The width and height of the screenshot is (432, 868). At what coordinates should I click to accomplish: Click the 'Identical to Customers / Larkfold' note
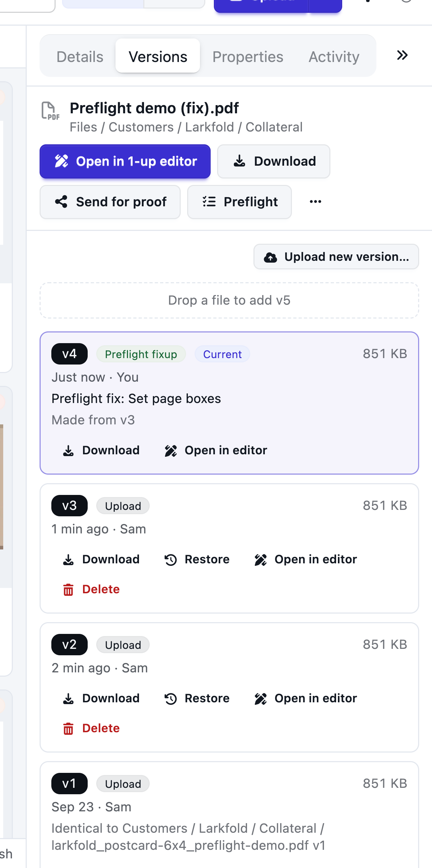[189, 837]
